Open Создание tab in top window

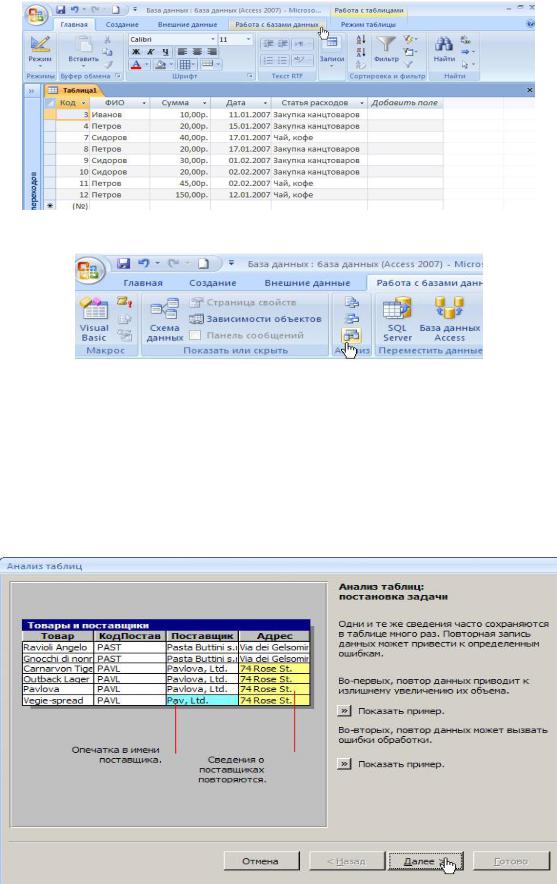(122, 25)
